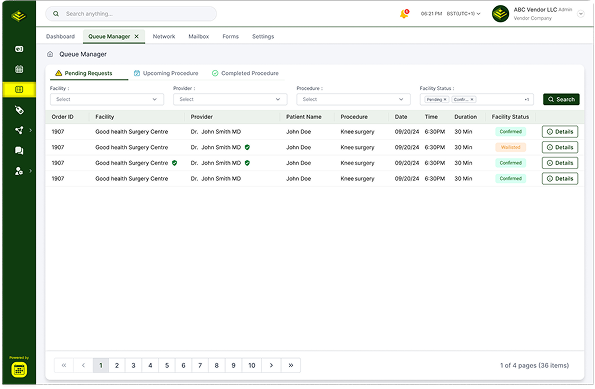Click verified shield beside third row provider
The image size is (595, 389).
coord(247,163)
